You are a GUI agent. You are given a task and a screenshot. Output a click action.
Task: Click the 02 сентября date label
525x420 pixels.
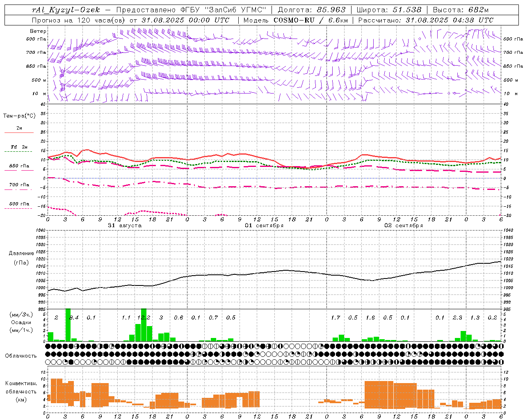coord(404,226)
